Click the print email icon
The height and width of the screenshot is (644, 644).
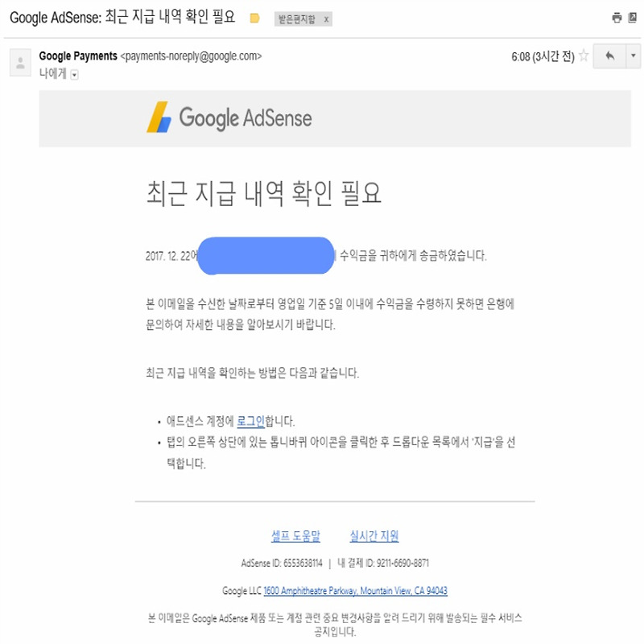tap(617, 18)
